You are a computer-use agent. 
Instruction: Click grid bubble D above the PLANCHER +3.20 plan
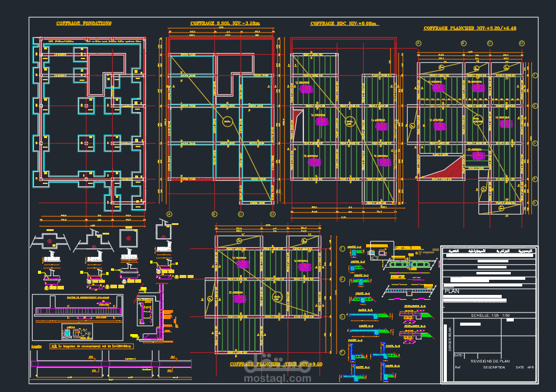click(522, 43)
